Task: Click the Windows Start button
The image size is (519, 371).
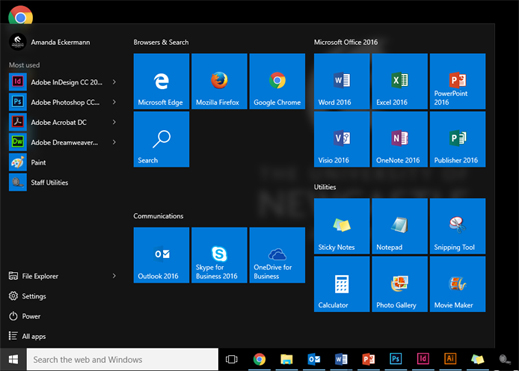Action: (x=13, y=359)
